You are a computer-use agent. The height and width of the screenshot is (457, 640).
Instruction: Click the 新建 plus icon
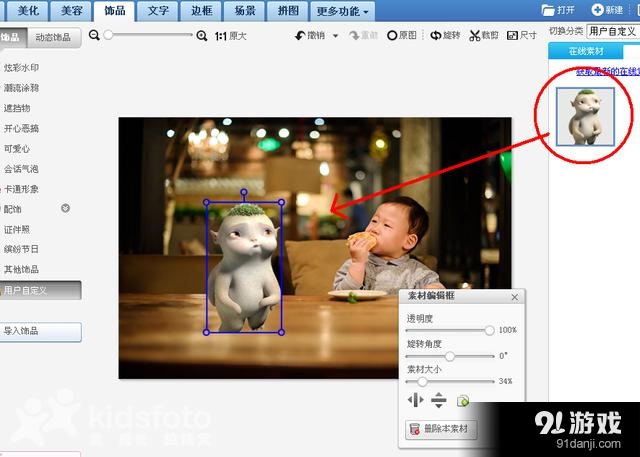(x=597, y=10)
